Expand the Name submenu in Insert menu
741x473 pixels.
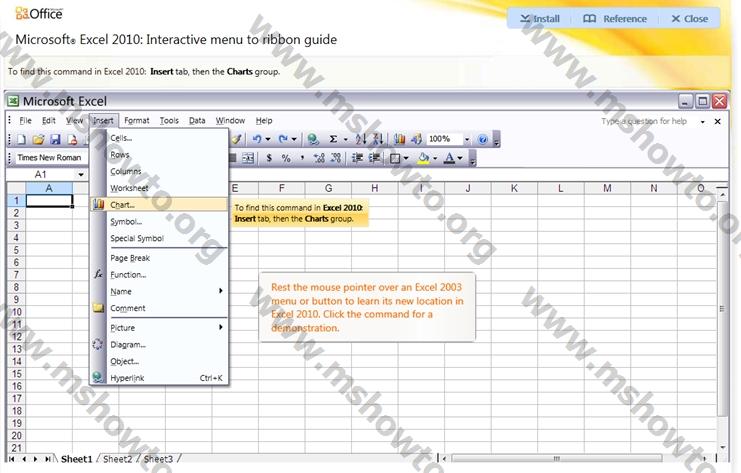221,291
